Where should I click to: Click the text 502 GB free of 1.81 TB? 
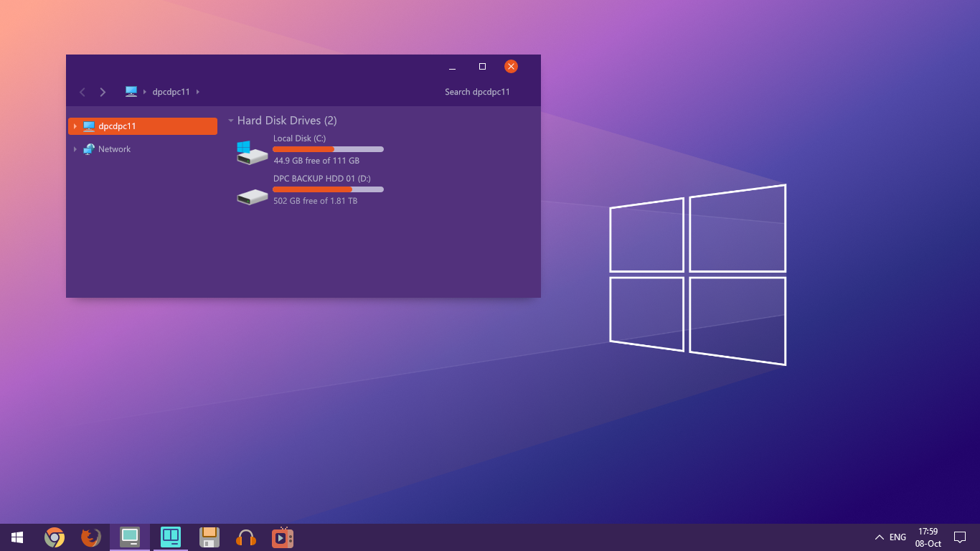315,201
